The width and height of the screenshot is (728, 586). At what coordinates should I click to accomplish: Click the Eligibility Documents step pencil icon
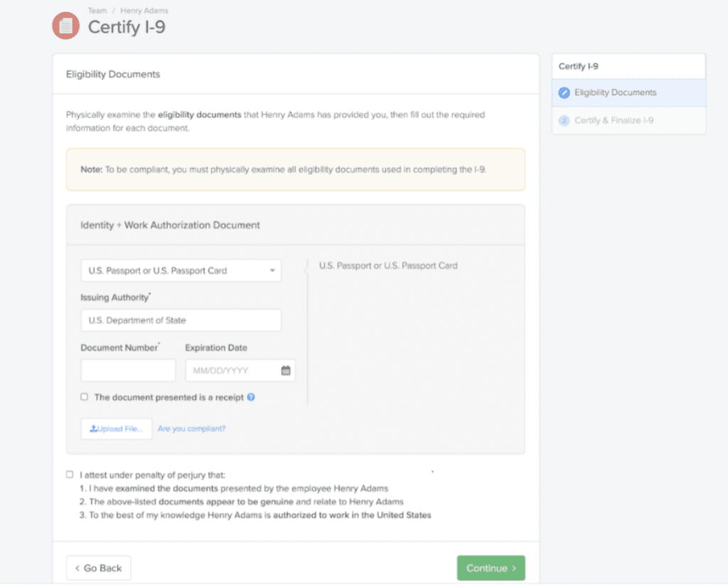point(564,93)
